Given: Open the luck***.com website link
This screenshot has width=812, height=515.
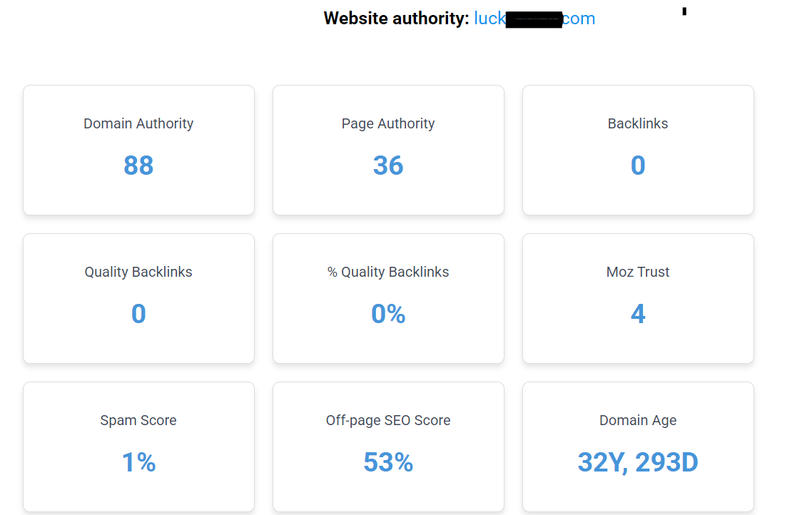Looking at the screenshot, I should coord(534,19).
